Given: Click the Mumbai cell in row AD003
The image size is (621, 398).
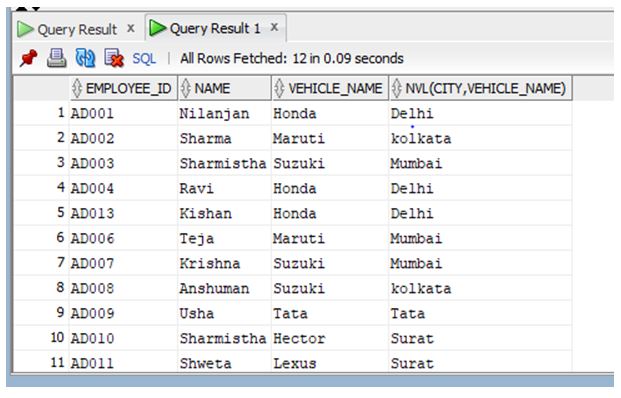Looking at the screenshot, I should 480,163.
